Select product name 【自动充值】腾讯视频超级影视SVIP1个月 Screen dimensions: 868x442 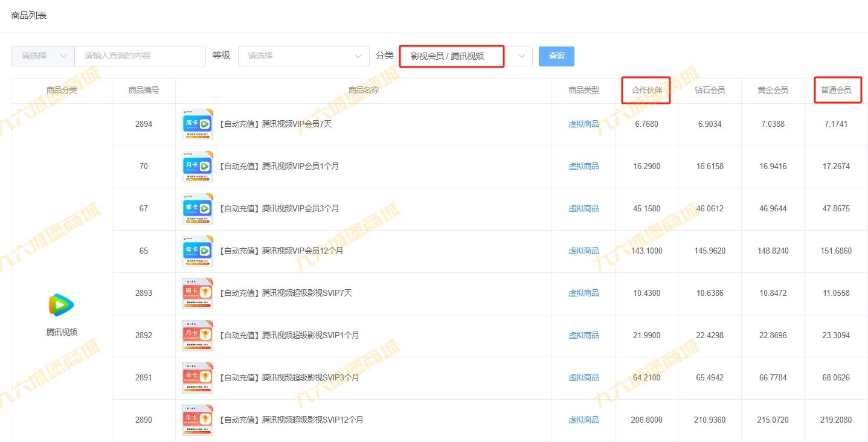coord(288,335)
